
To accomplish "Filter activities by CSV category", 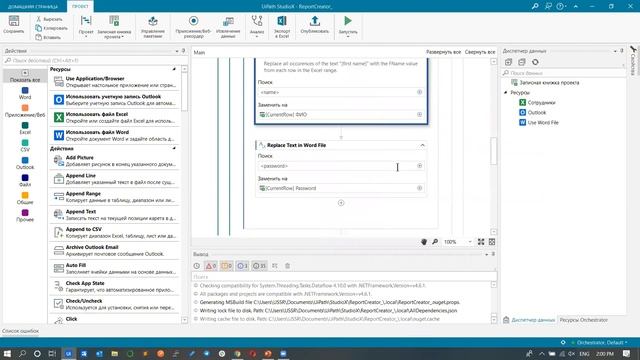I will tap(25, 146).
